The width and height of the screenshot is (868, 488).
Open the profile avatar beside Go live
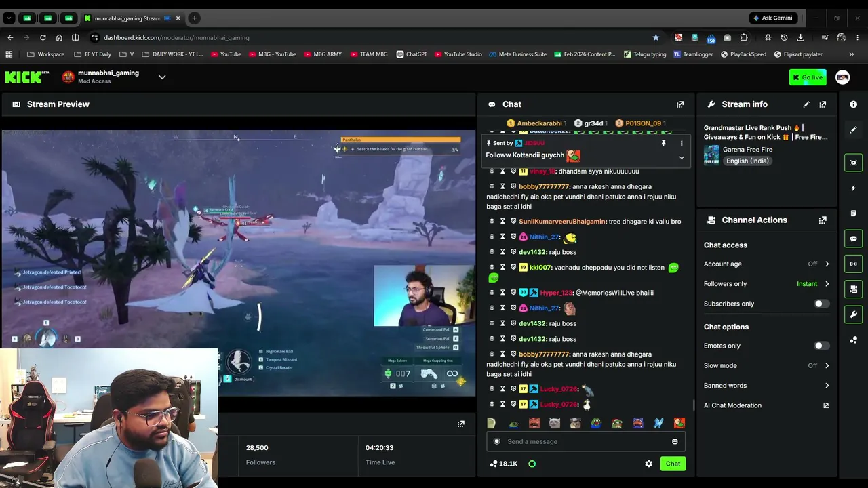click(x=843, y=77)
